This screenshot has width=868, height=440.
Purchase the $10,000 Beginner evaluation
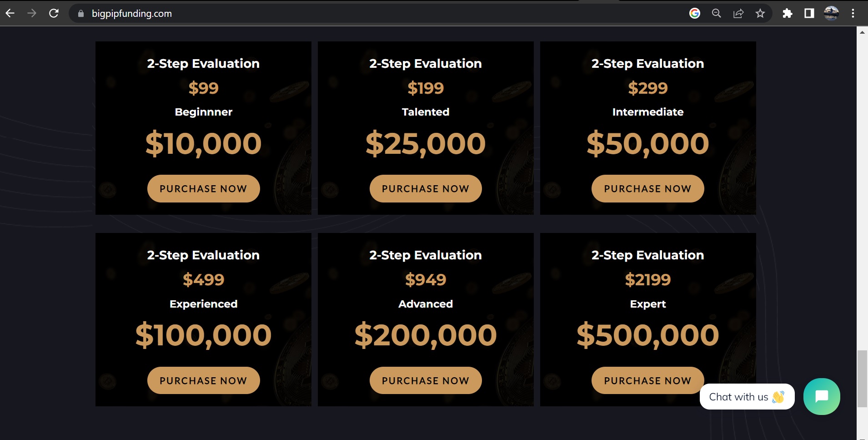click(203, 189)
